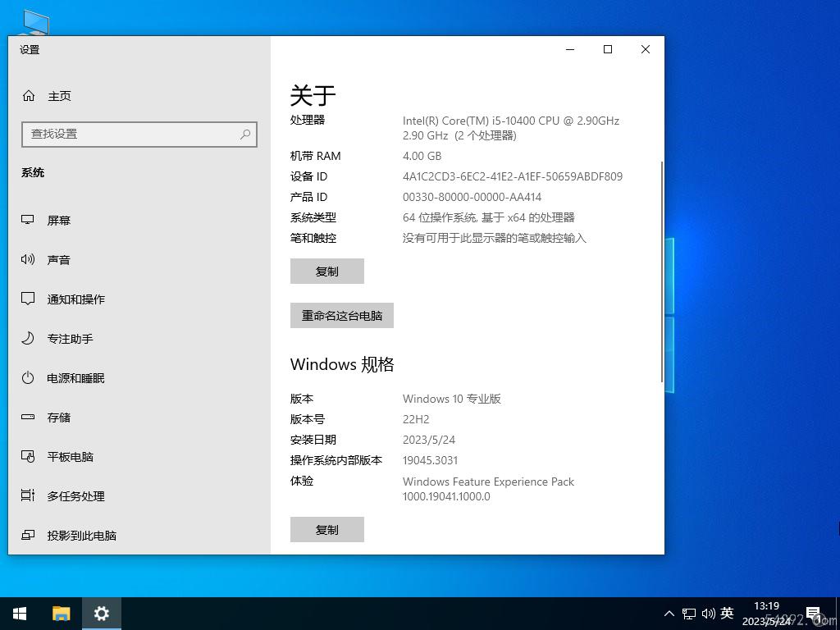The height and width of the screenshot is (630, 840).
Task: Close the Settings window
Action: click(x=646, y=49)
